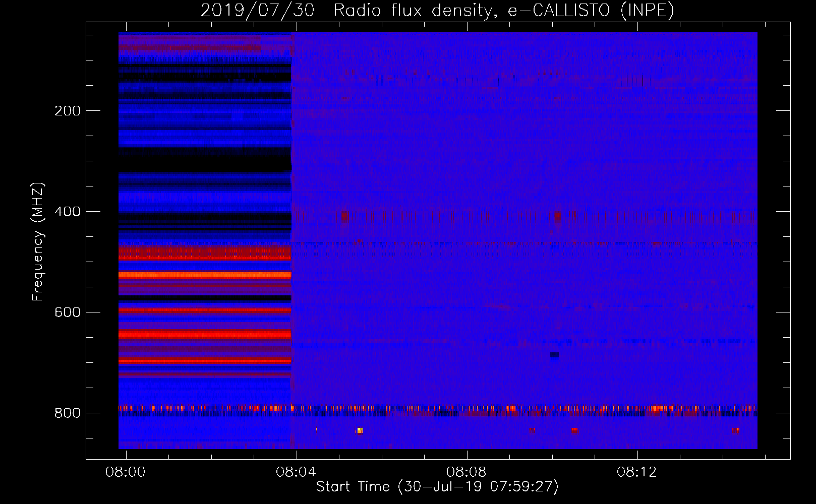
Task: Click the '08:08' time tick label
Action: [466, 472]
